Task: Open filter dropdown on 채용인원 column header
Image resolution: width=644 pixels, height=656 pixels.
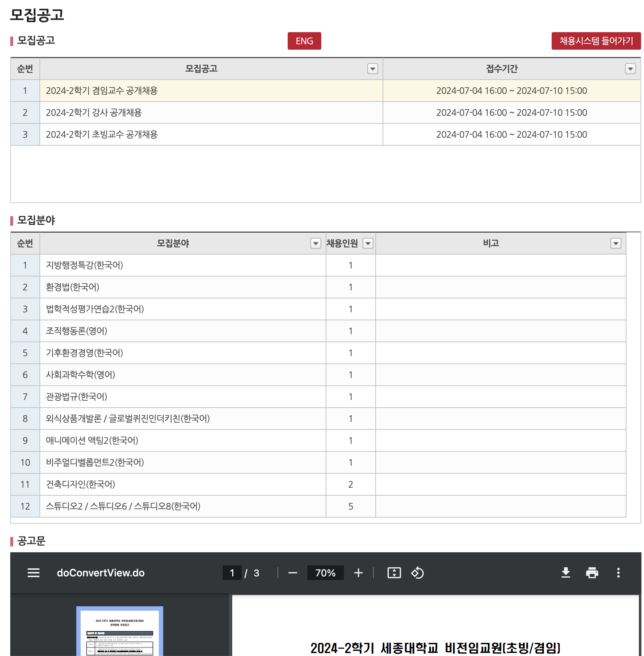Action: point(368,243)
